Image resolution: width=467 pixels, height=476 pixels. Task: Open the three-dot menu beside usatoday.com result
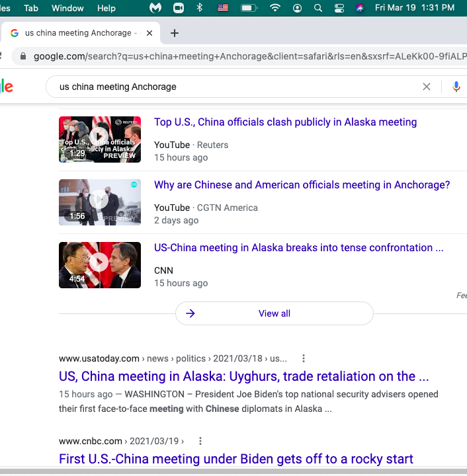(x=304, y=358)
